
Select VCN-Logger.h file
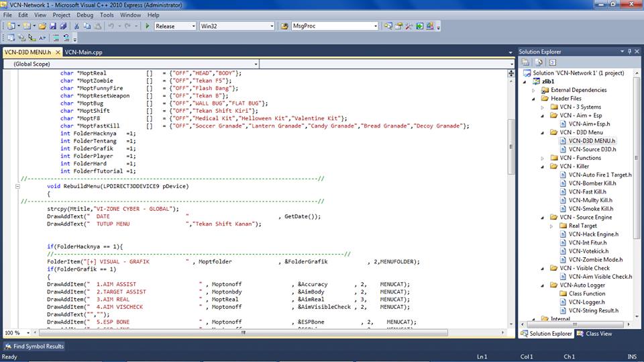586,302
